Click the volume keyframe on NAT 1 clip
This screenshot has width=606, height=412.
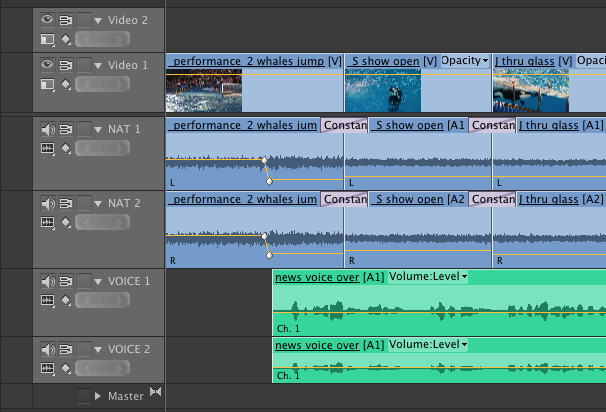point(264,160)
